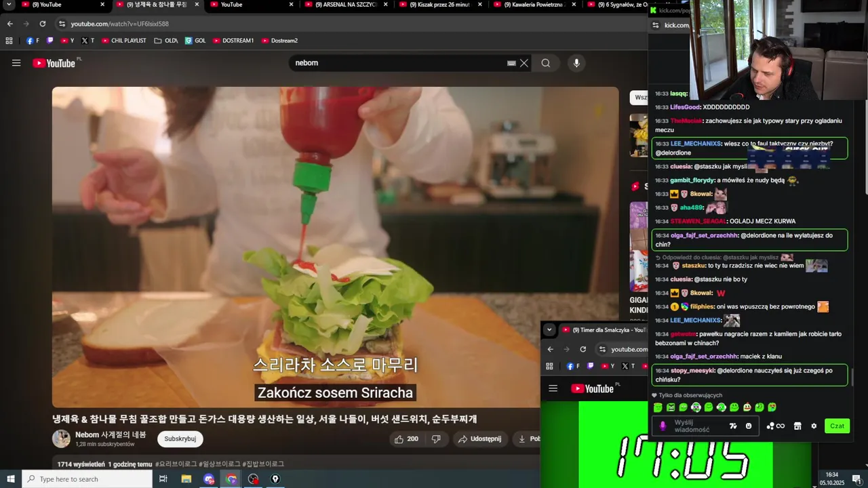Go to YouTube home via logo
Image resolution: width=868 pixels, height=488 pixels.
(x=54, y=63)
